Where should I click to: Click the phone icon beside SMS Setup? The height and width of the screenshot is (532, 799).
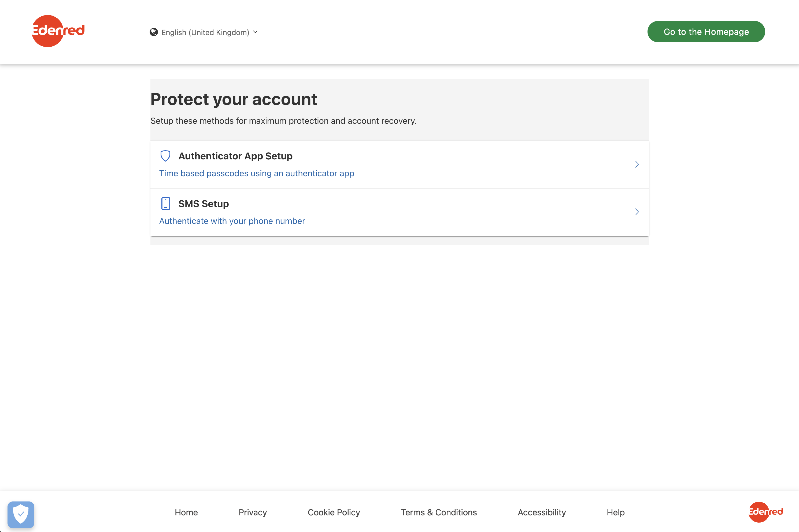click(x=166, y=204)
